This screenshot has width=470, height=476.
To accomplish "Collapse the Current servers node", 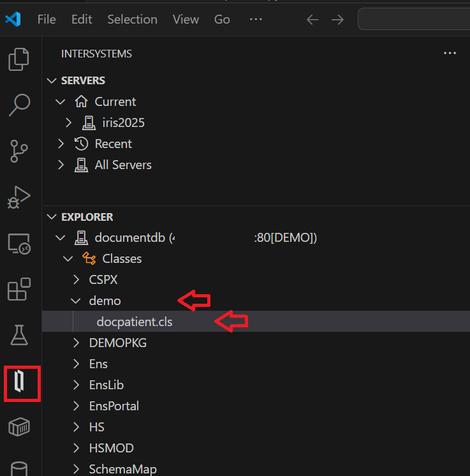I will [61, 101].
